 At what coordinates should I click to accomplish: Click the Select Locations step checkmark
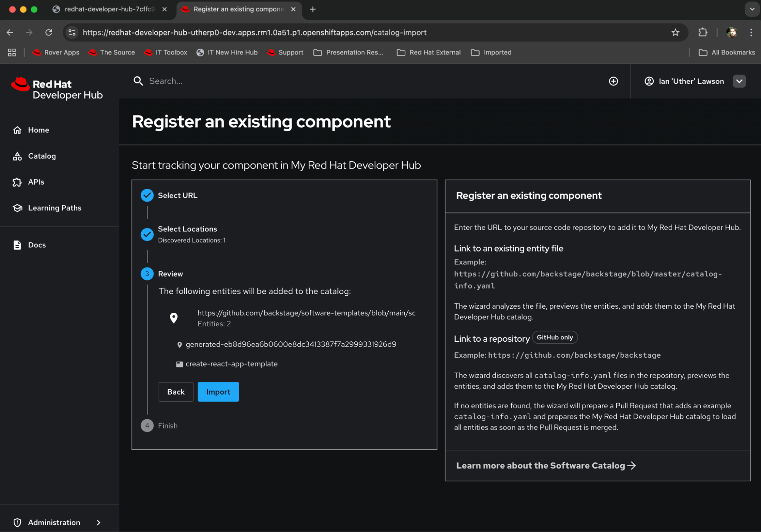coord(147,234)
